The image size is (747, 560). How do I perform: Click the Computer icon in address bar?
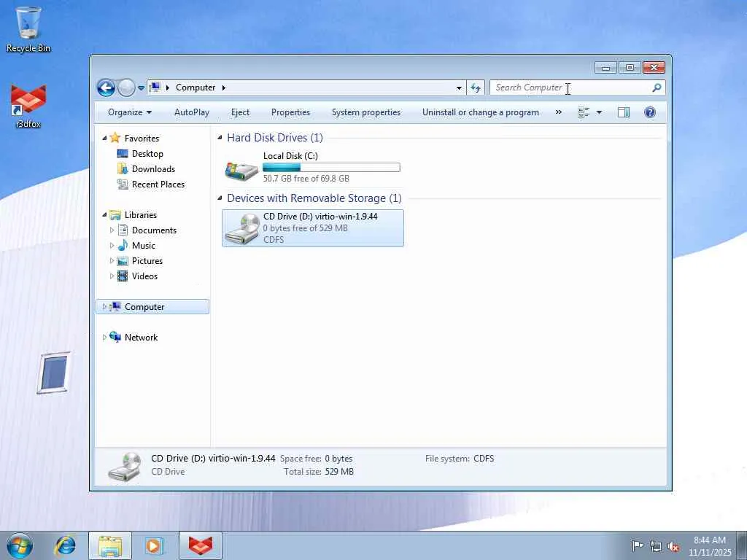155,87
